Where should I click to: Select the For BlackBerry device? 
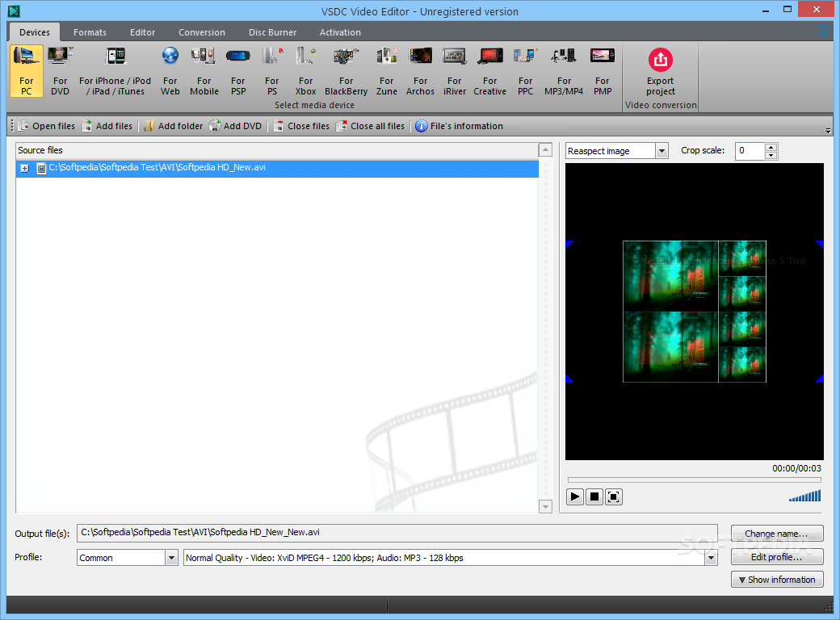point(346,71)
